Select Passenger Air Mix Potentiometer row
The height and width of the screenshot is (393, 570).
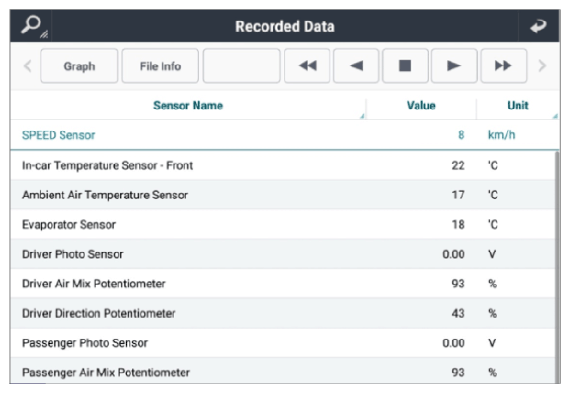[283, 371]
